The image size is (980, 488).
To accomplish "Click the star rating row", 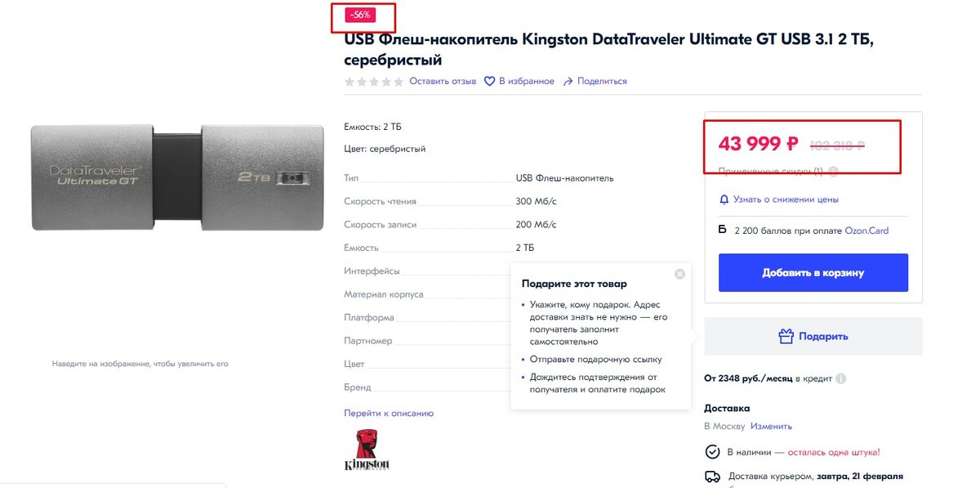I will point(374,82).
